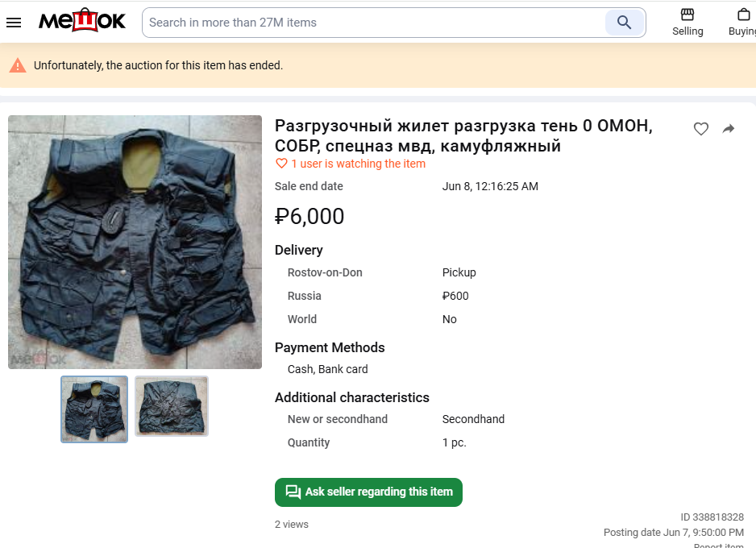Open the Selling store icon

(x=687, y=15)
